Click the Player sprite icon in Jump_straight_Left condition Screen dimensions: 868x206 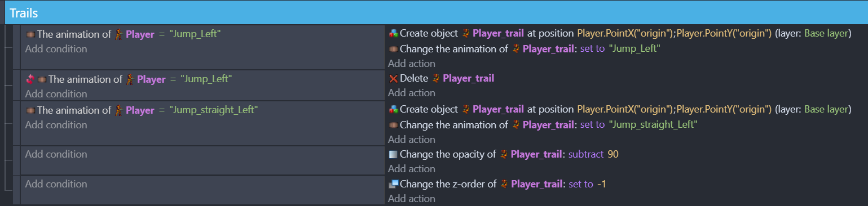pos(118,110)
